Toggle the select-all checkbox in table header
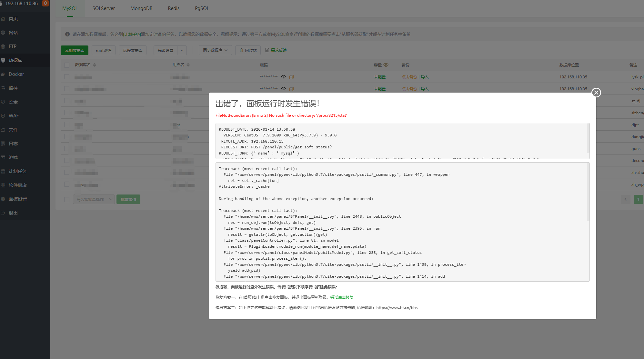The width and height of the screenshot is (644, 359). [67, 65]
